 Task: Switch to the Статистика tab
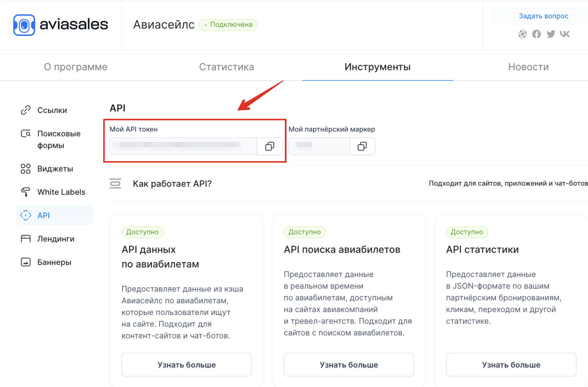pyautogui.click(x=226, y=67)
